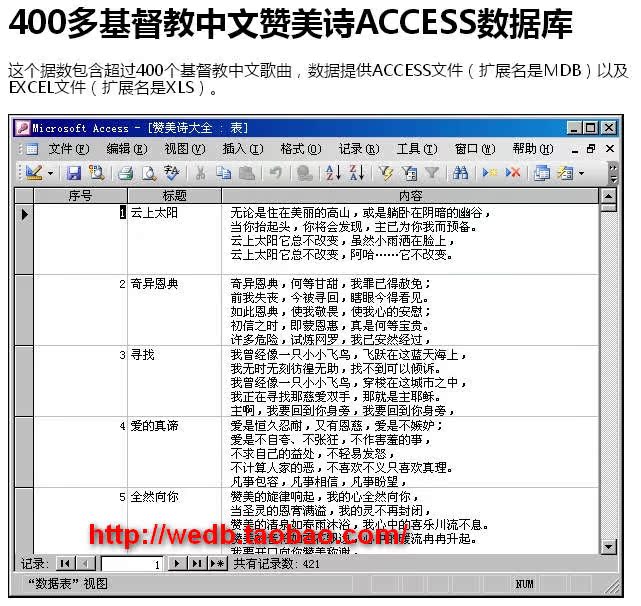Open the 格式(O) menu
Screen dimensions: 641x606
(300, 149)
